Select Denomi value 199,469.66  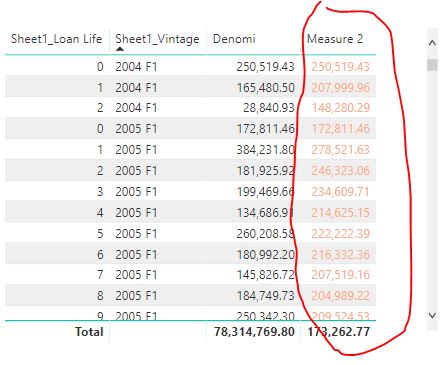(x=265, y=192)
